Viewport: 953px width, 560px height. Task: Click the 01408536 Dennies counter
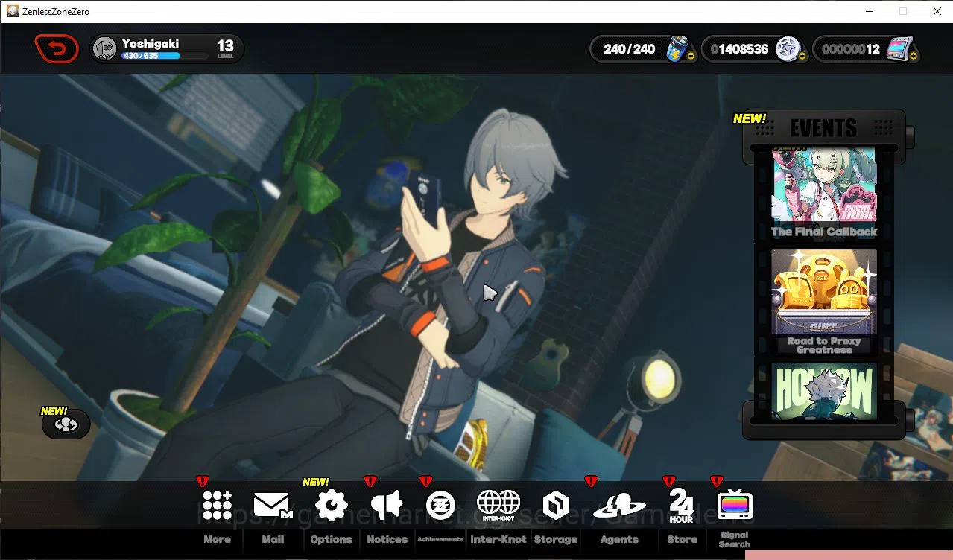pos(739,49)
